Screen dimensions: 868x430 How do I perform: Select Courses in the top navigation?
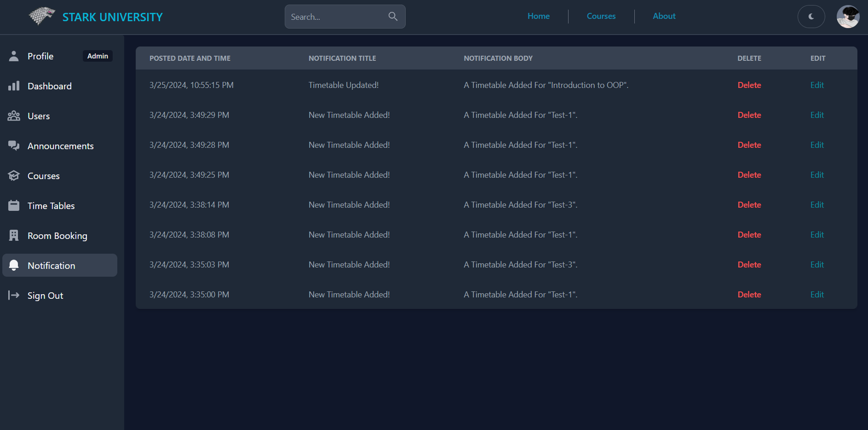601,16
